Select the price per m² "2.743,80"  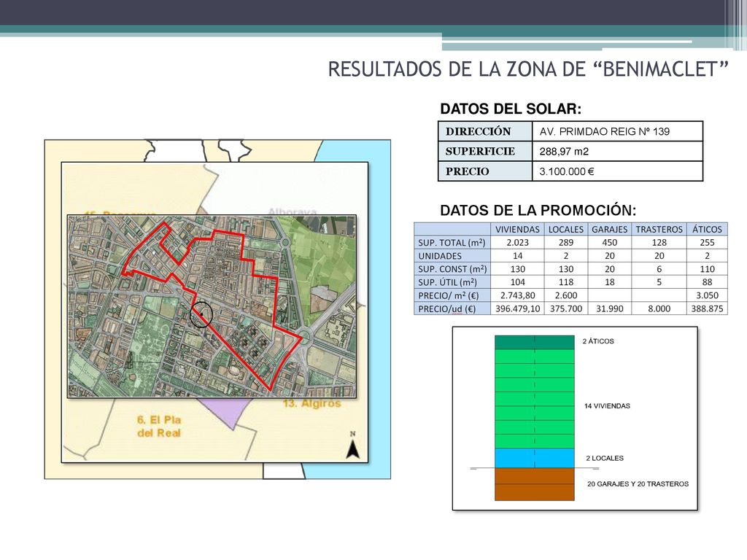coord(518,295)
